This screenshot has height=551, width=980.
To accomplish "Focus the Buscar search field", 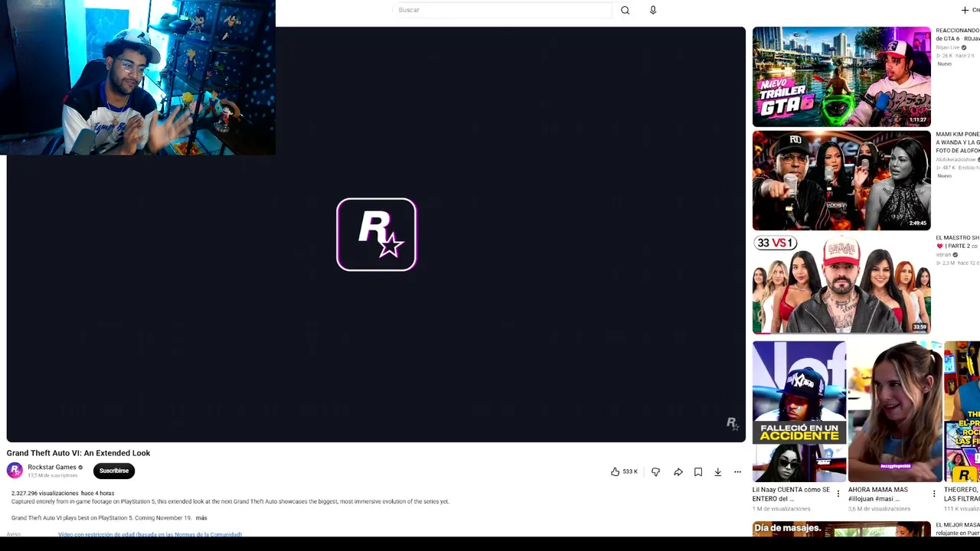I will 502,10.
